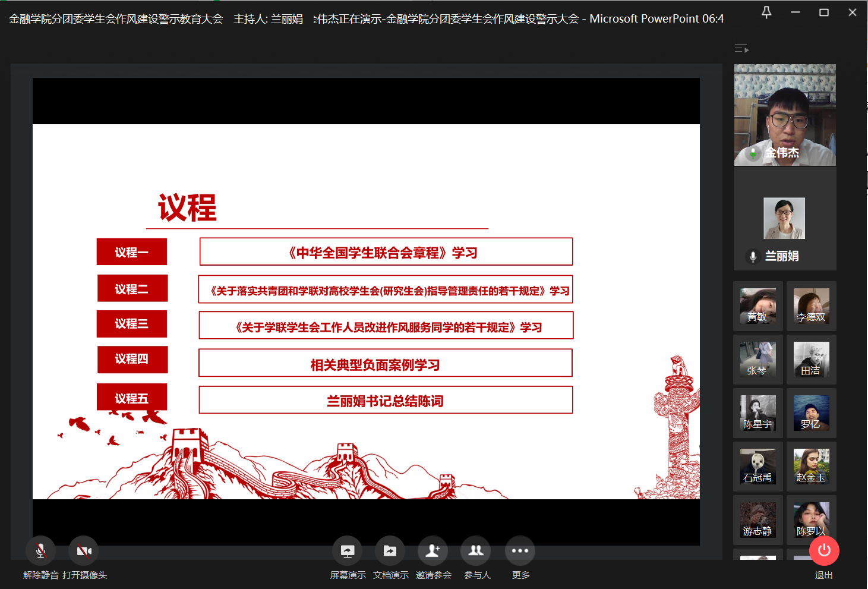Select participant 黄敏's avatar
Image resolution: width=868 pixels, height=589 pixels.
click(x=758, y=306)
